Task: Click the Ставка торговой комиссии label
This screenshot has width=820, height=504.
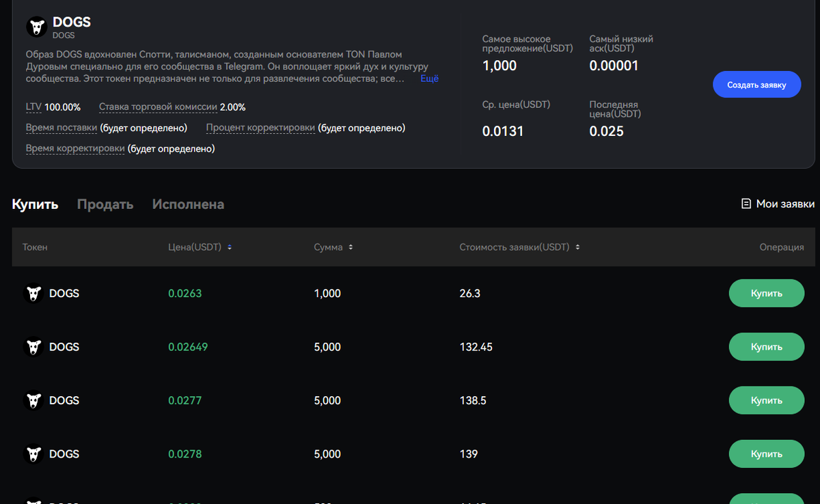Action: (158, 107)
